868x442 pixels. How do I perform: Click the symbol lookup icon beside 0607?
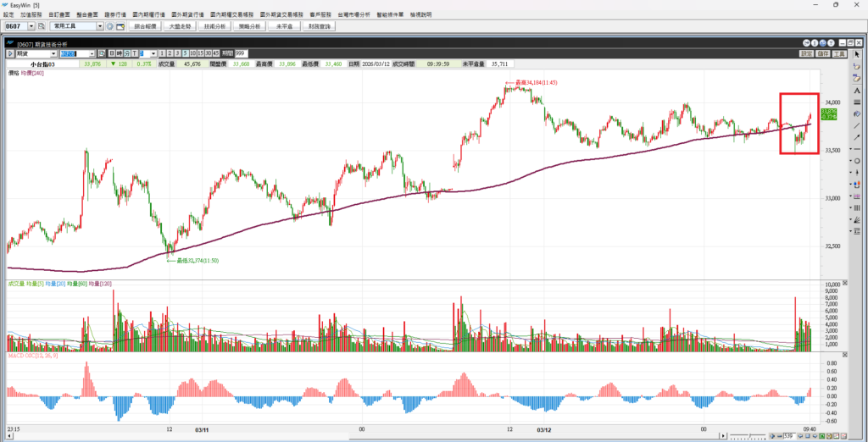(x=42, y=26)
